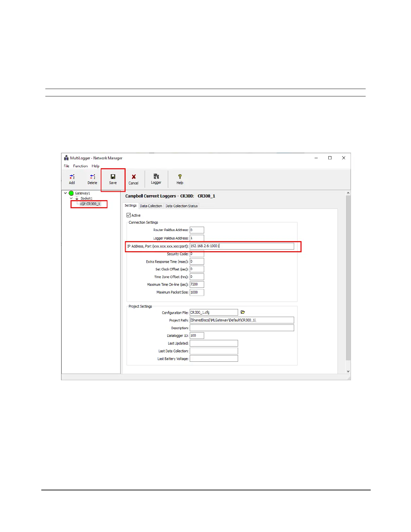Switch to the Data Collection Status tab
Viewport: 411px width, 532px height.
click(181, 206)
